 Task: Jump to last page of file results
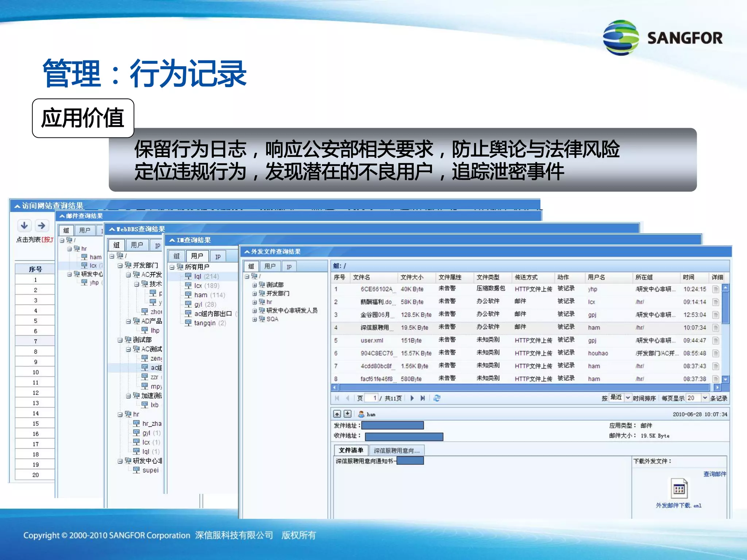pos(422,398)
